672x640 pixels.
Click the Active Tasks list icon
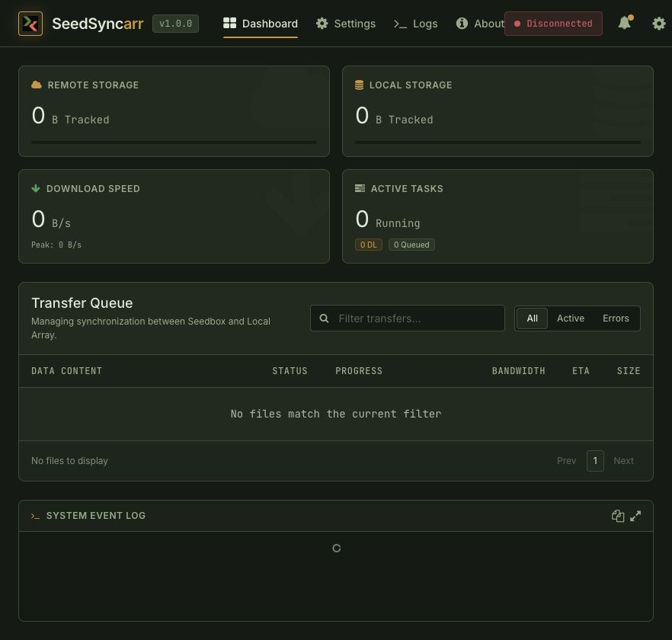click(x=360, y=188)
